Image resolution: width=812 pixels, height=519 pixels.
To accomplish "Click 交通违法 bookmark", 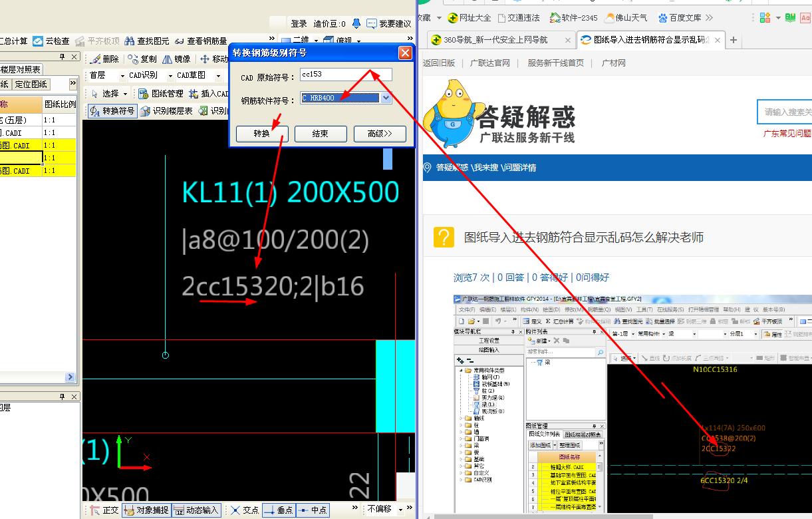I will coord(519,18).
